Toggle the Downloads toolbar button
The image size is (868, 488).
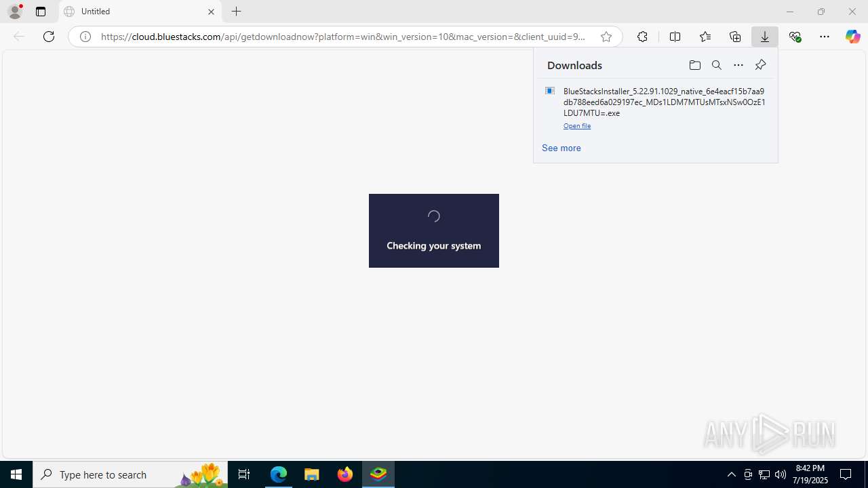click(765, 37)
